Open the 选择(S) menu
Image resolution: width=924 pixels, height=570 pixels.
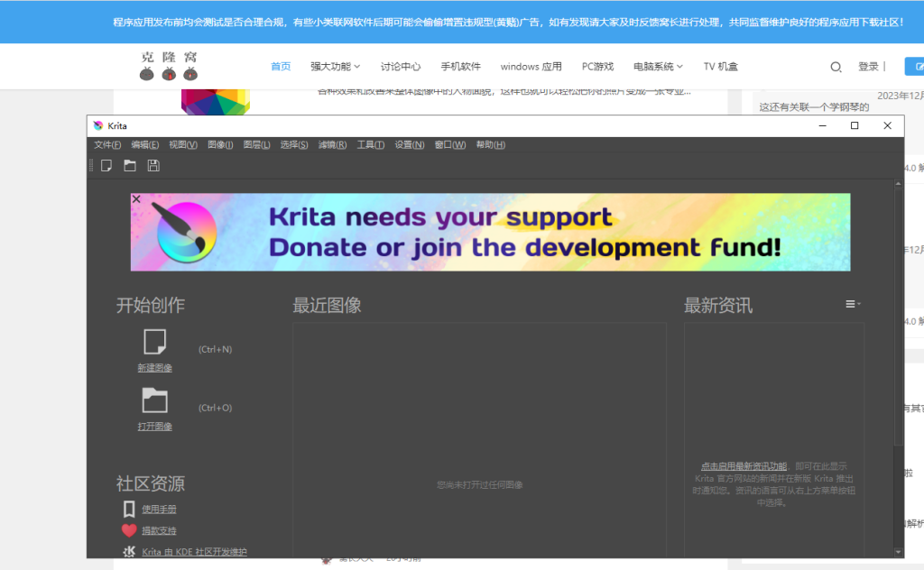294,145
